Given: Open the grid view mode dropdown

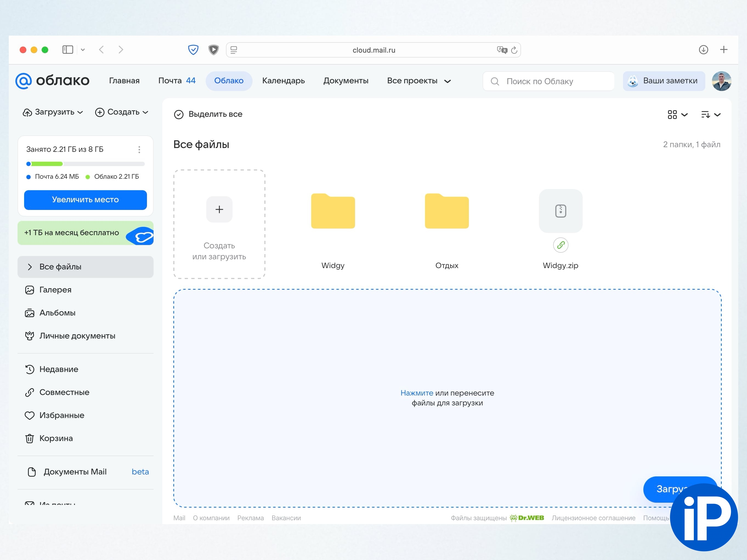Looking at the screenshot, I should pos(677,115).
